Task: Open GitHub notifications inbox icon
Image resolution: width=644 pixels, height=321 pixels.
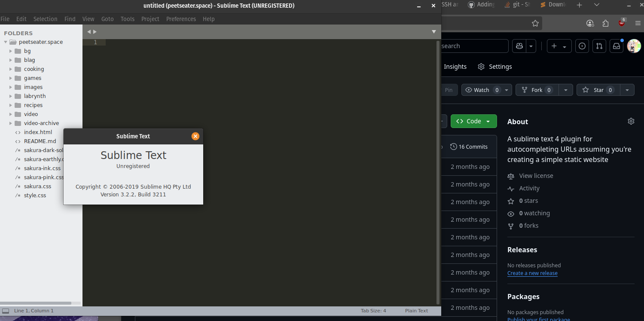Action: tap(617, 46)
